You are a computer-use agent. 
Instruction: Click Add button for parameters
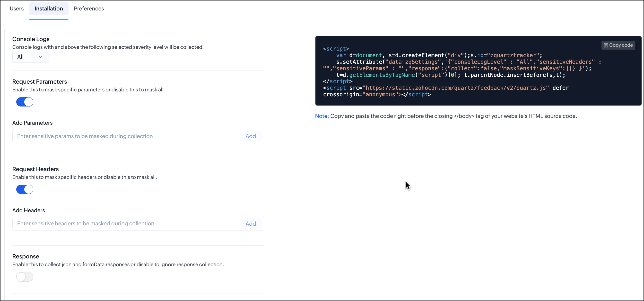coord(251,136)
